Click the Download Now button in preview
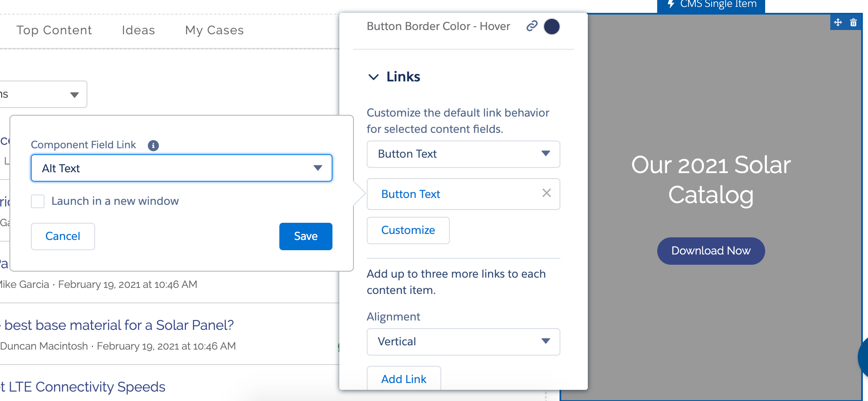Screen dimensions: 868x401 (x=711, y=251)
